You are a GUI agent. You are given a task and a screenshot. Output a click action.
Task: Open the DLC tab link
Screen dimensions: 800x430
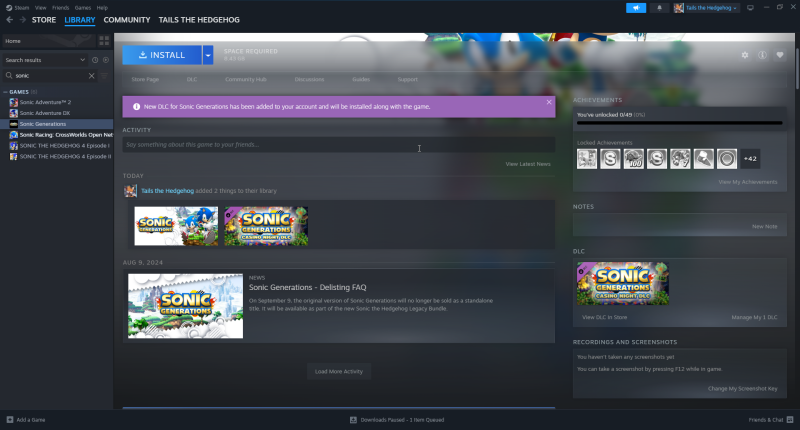192,80
